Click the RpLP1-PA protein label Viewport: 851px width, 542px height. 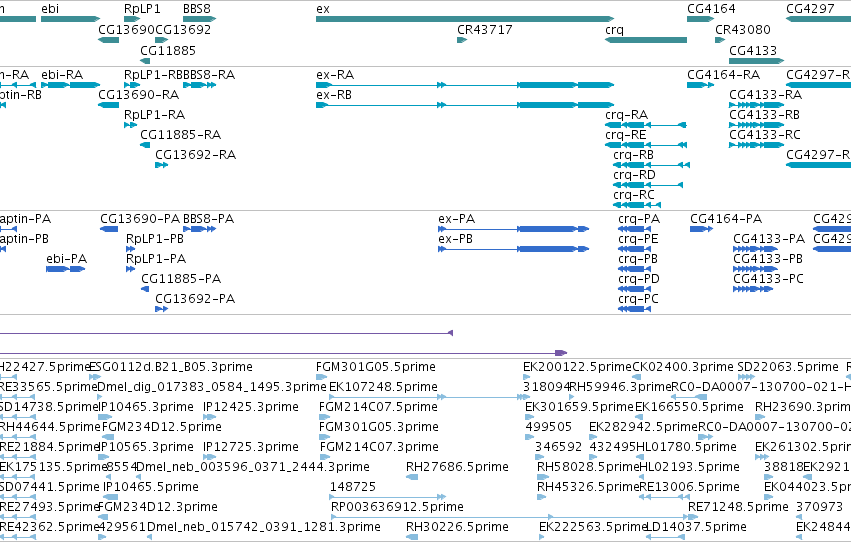pyautogui.click(x=156, y=259)
